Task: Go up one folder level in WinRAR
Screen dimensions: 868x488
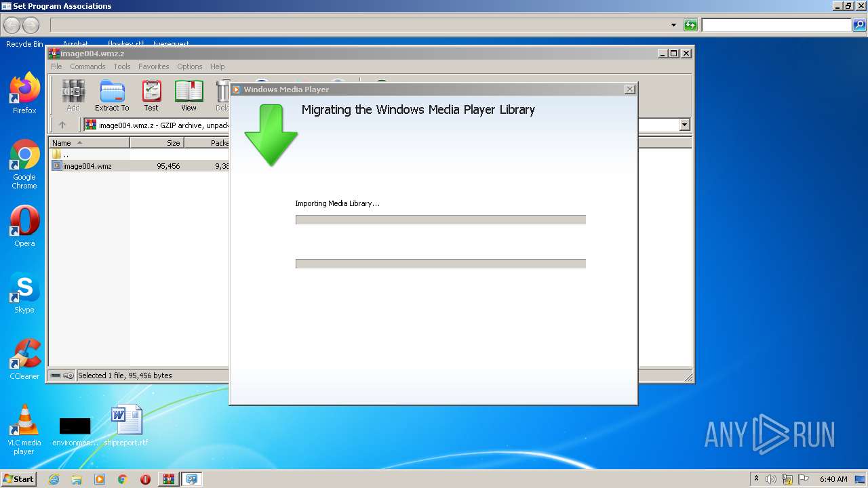Action: click(x=62, y=125)
